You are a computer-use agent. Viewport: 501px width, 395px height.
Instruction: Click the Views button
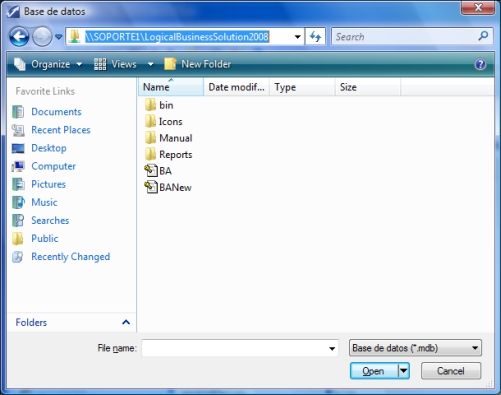(x=115, y=64)
